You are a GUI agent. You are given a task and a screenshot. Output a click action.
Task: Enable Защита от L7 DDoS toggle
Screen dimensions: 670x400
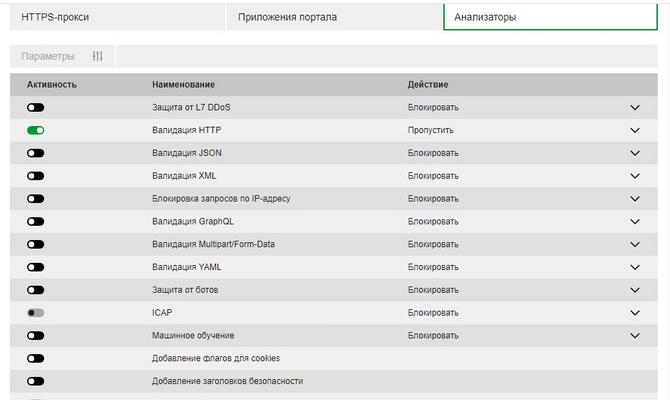click(36, 107)
